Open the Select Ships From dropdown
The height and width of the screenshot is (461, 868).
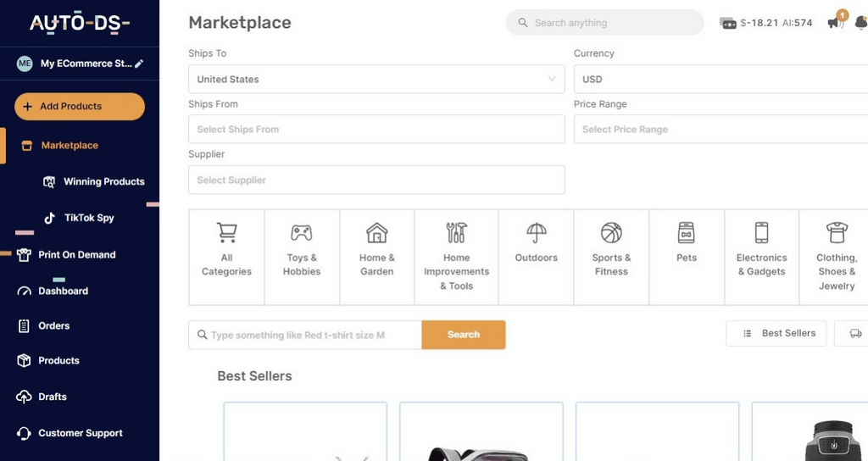point(376,129)
